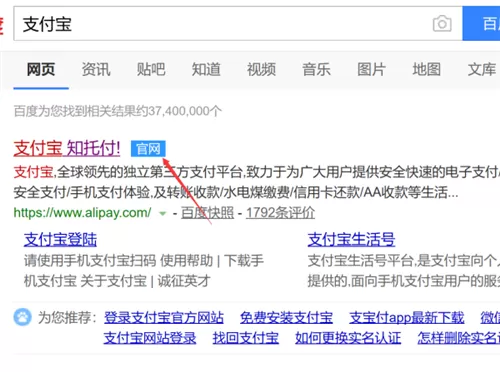
Task: Select the 音乐 tab
Action: 316,69
